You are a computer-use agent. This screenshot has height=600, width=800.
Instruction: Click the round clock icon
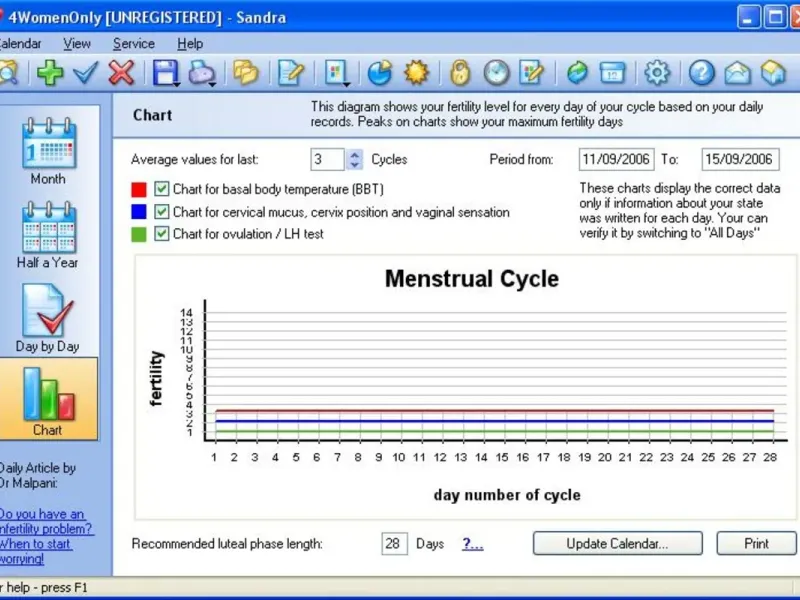(x=496, y=73)
